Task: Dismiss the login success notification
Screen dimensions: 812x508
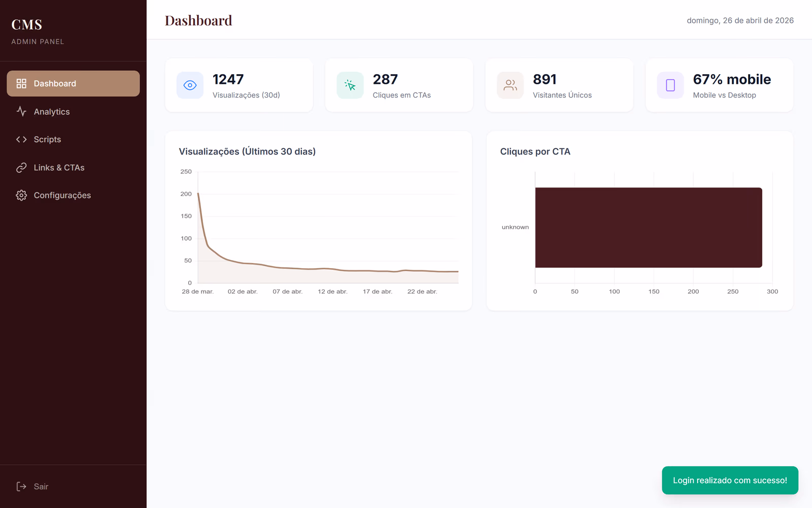Action: click(x=730, y=480)
